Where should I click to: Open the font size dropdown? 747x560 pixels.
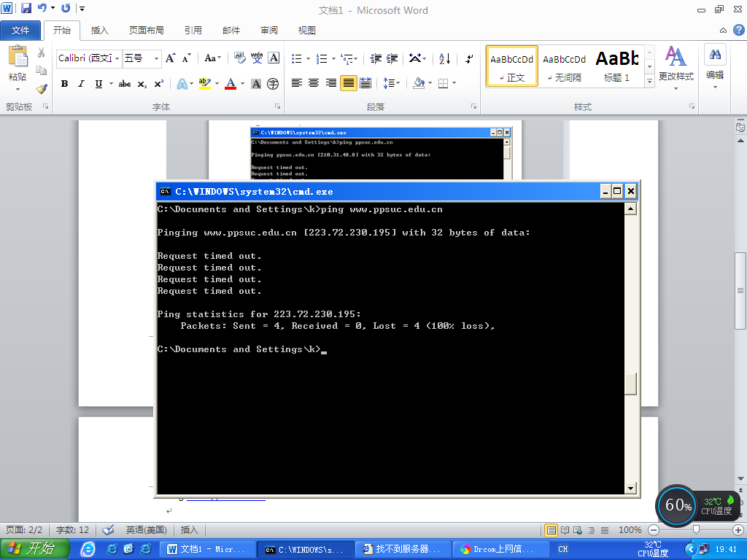pyautogui.click(x=156, y=58)
